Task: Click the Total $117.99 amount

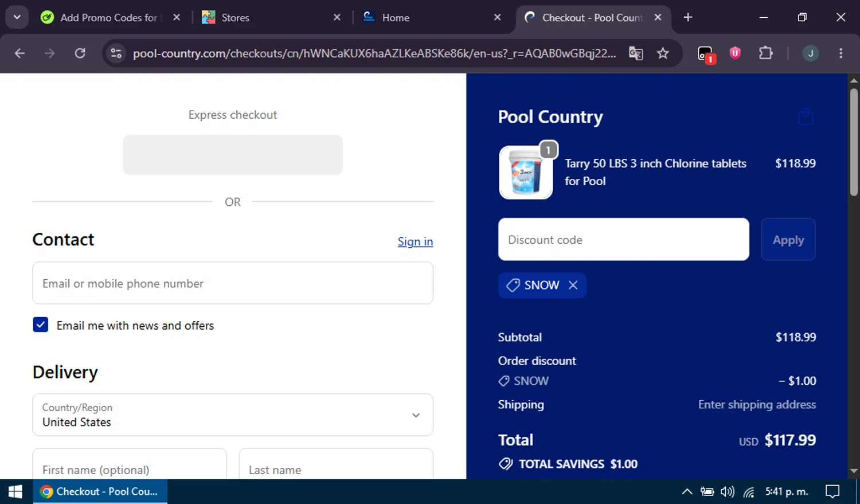Action: point(790,440)
